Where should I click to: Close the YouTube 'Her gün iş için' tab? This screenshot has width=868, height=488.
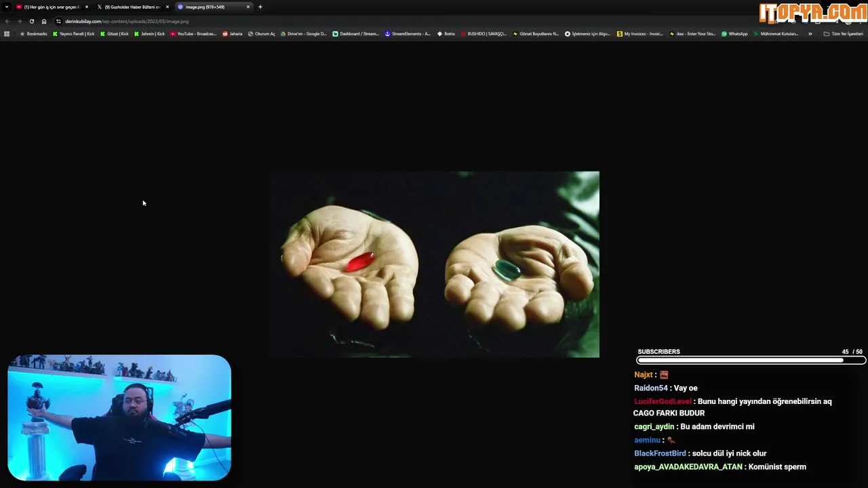tap(87, 7)
